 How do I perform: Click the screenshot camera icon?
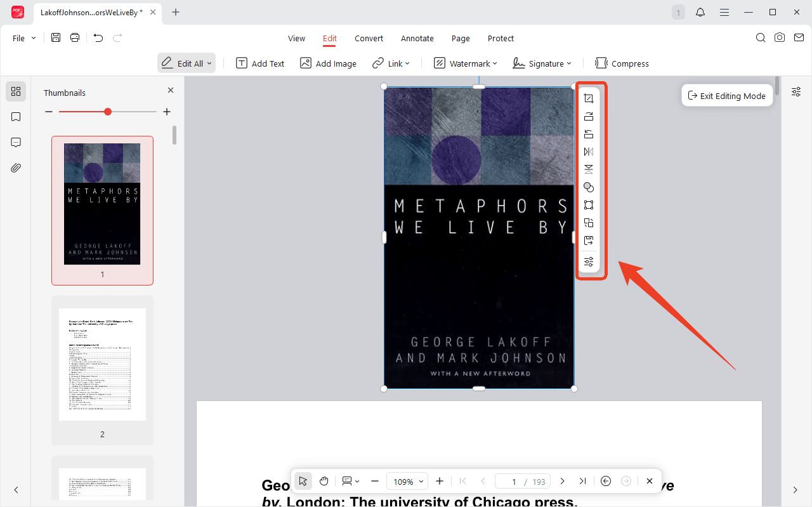point(780,38)
